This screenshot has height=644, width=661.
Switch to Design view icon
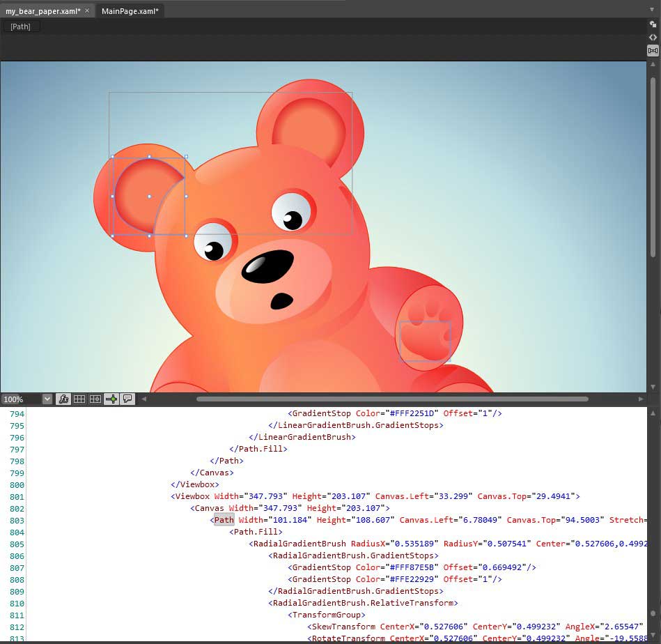[x=653, y=24]
